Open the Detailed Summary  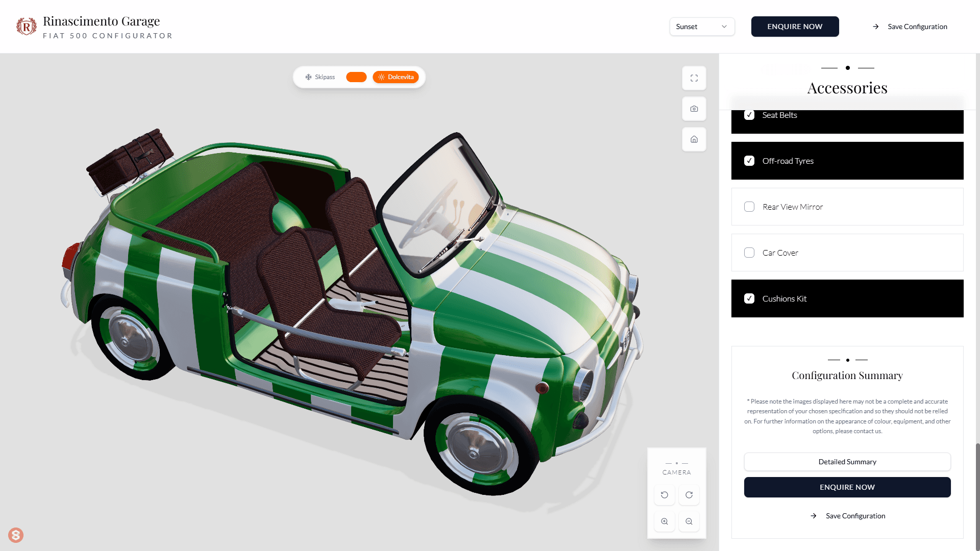(x=847, y=462)
